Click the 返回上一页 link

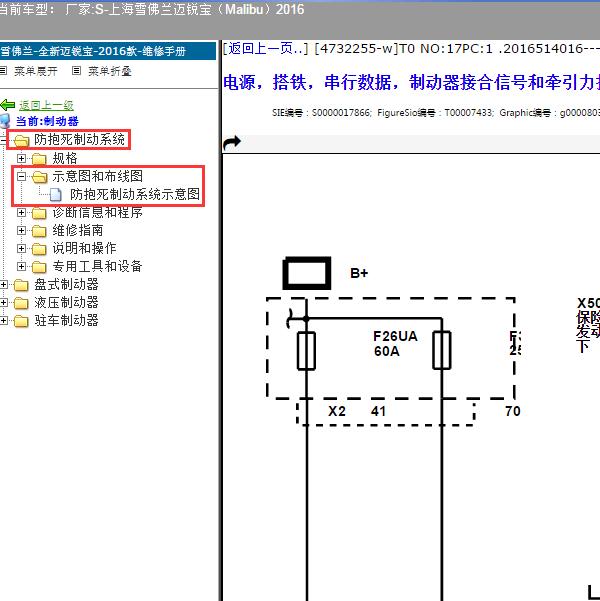[266, 49]
